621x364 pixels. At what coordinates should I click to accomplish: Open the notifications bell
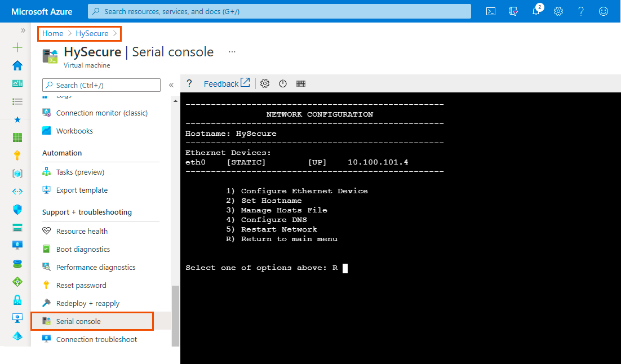click(536, 11)
